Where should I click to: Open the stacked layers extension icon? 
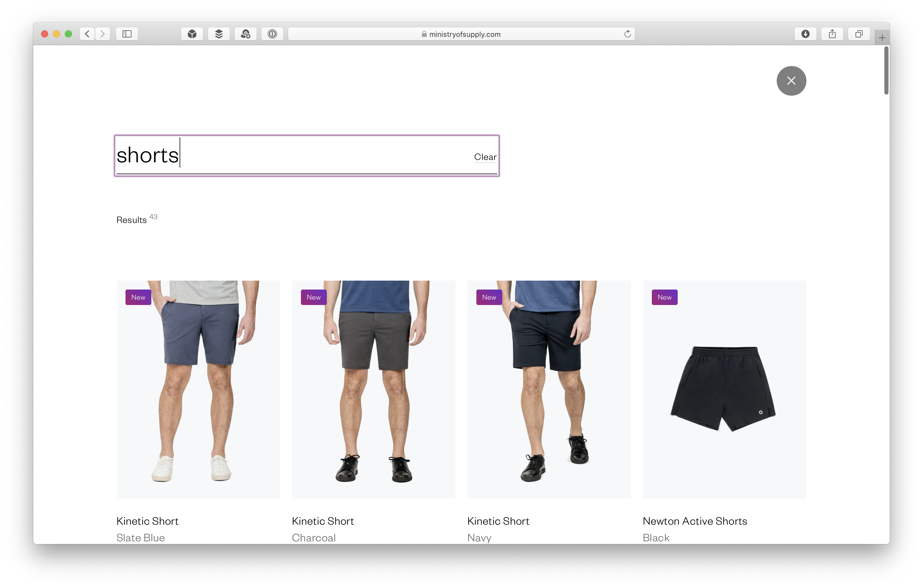[x=219, y=34]
